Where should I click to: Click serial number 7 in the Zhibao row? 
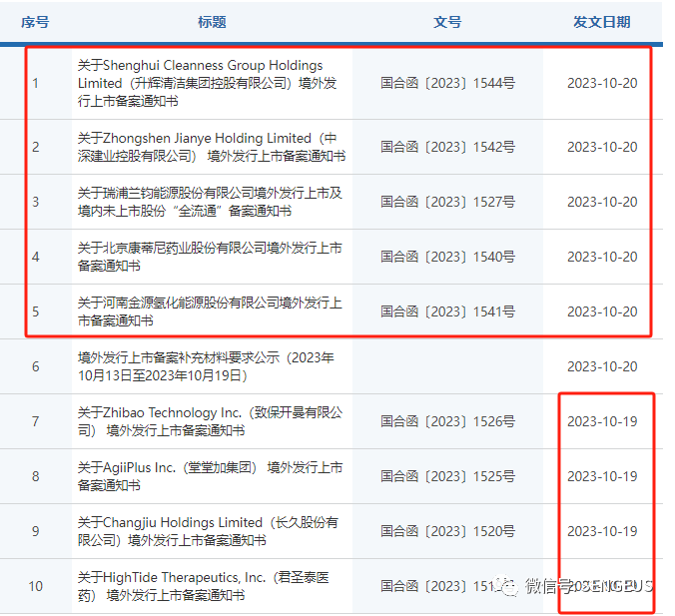click(35, 421)
